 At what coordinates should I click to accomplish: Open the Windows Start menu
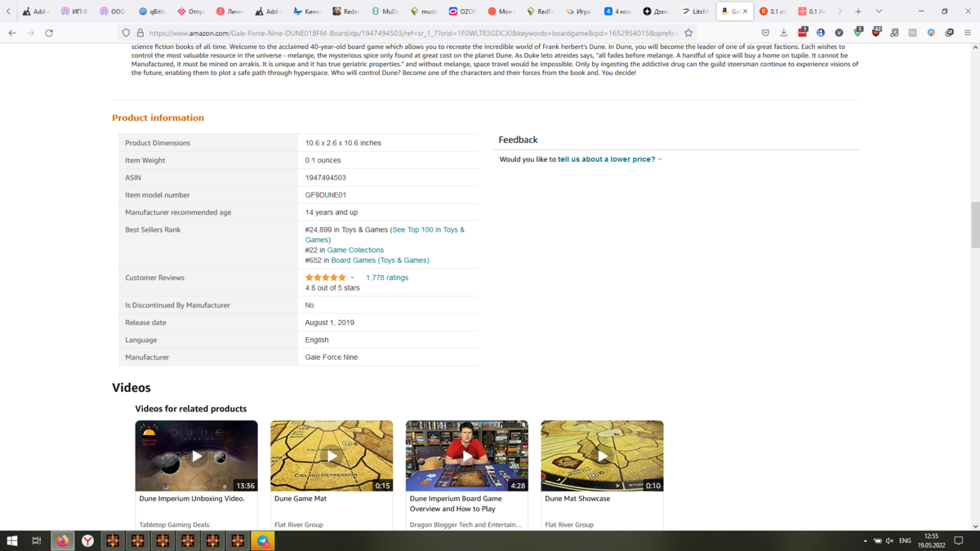tap(12, 540)
